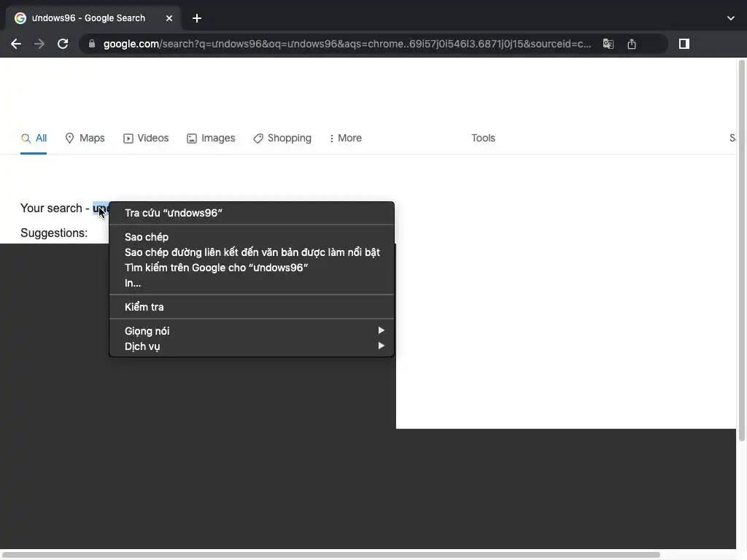Expand the Giọng nói submenu

click(252, 330)
